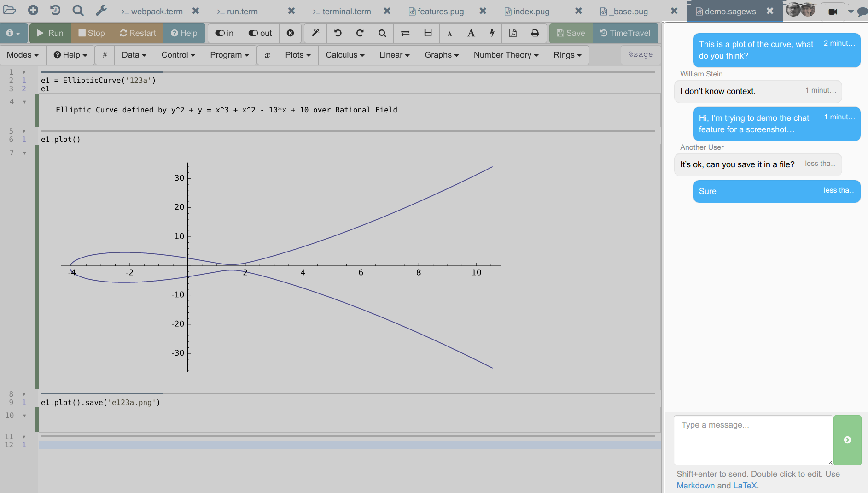Open the wrench settings icon
This screenshot has width=868, height=493.
101,10
